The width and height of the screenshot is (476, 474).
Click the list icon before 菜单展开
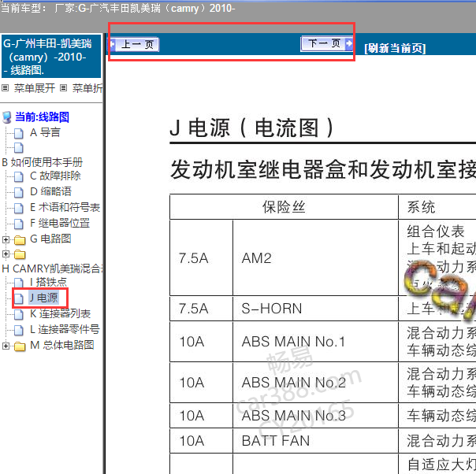(6, 88)
